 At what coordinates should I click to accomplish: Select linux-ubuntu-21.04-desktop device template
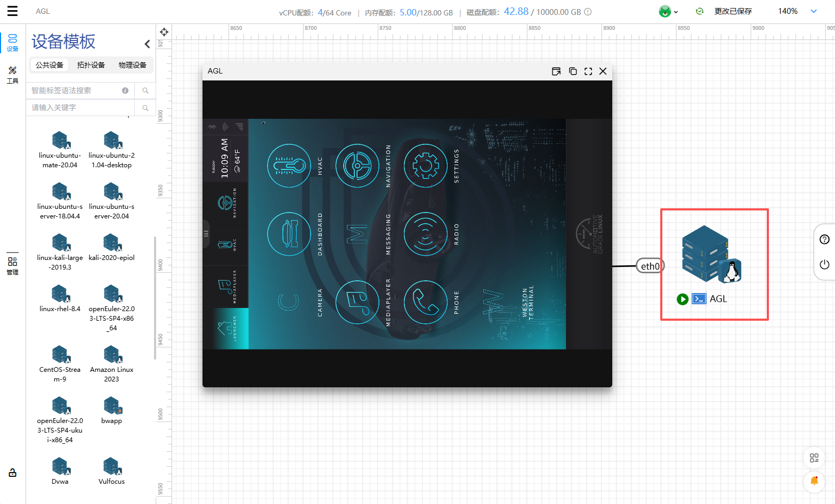click(111, 150)
